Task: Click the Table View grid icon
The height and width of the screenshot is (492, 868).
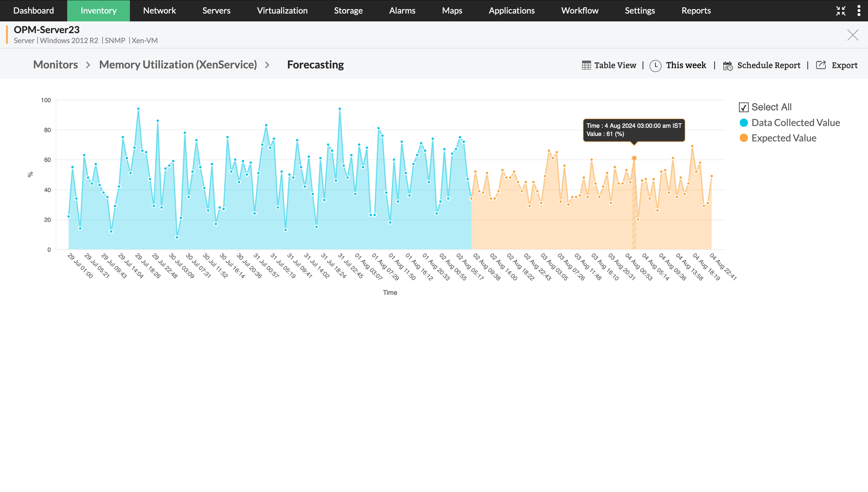Action: click(x=586, y=65)
